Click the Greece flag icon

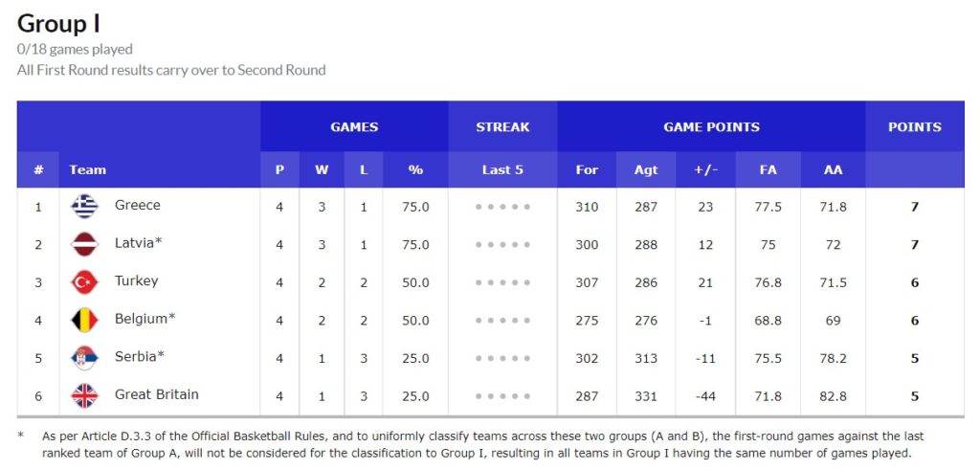tap(84, 206)
